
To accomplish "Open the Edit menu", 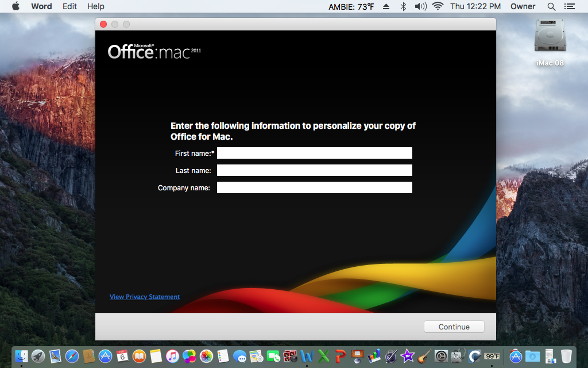I will pos(69,6).
